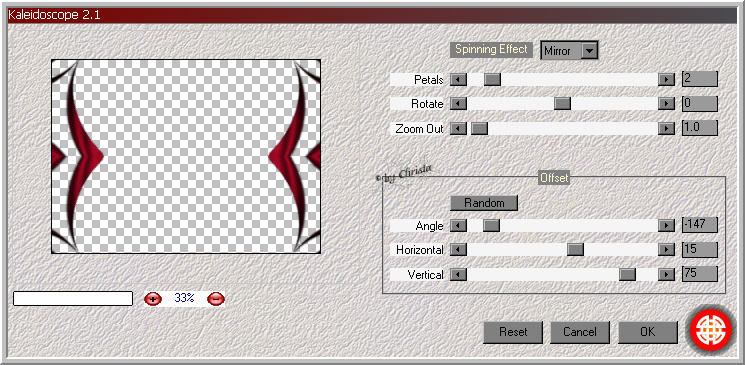Click Vertical slider's right arrow
745x365 pixels.
[666, 274]
